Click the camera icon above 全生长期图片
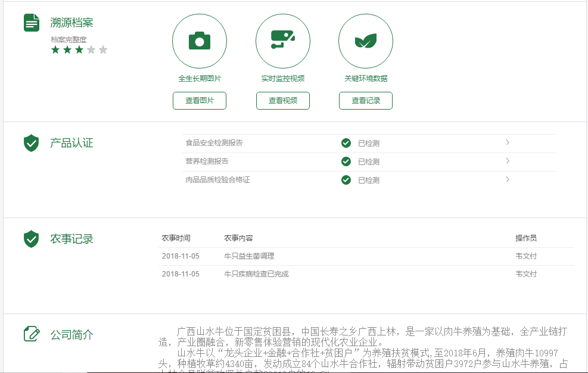Viewport: 588px width, 373px height. (200, 41)
